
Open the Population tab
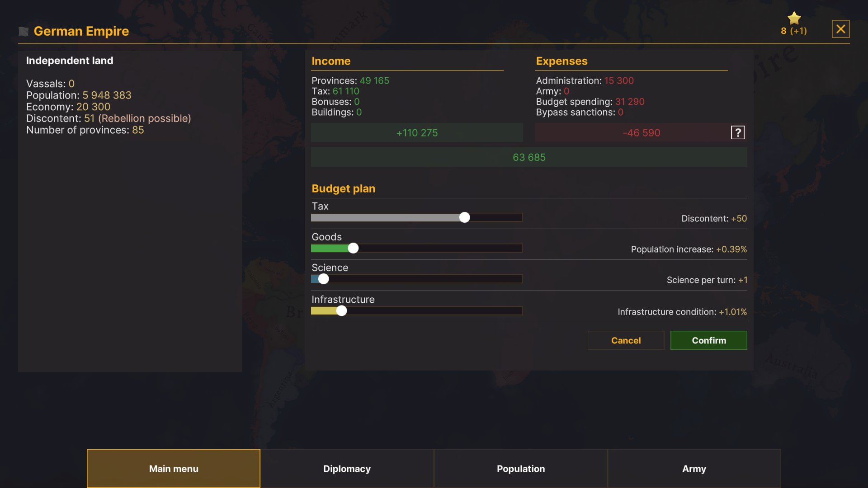[x=520, y=469]
